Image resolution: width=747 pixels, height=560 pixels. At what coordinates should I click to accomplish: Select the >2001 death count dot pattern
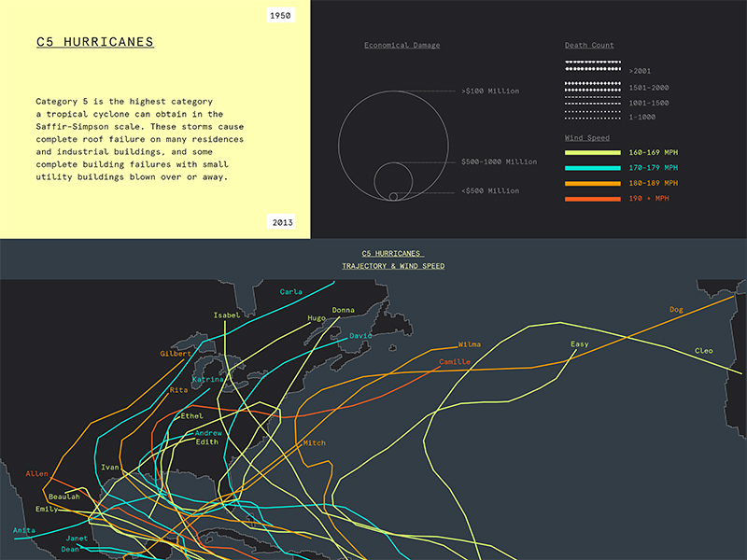(592, 65)
